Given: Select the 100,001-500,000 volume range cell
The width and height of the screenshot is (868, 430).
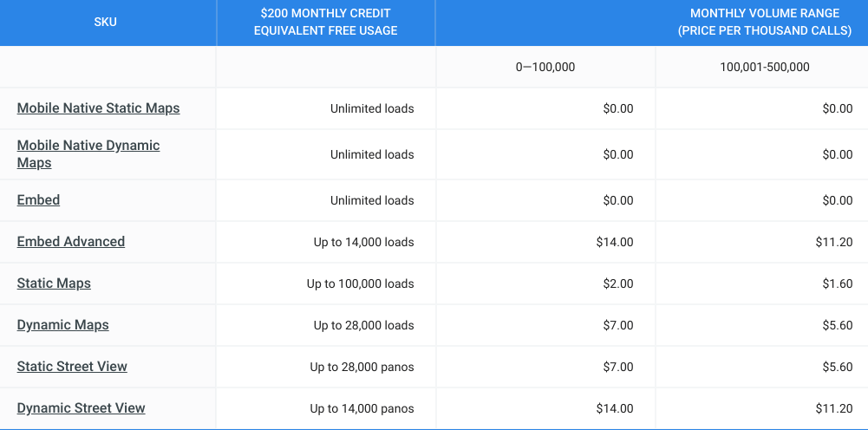Looking at the screenshot, I should tap(764, 67).
